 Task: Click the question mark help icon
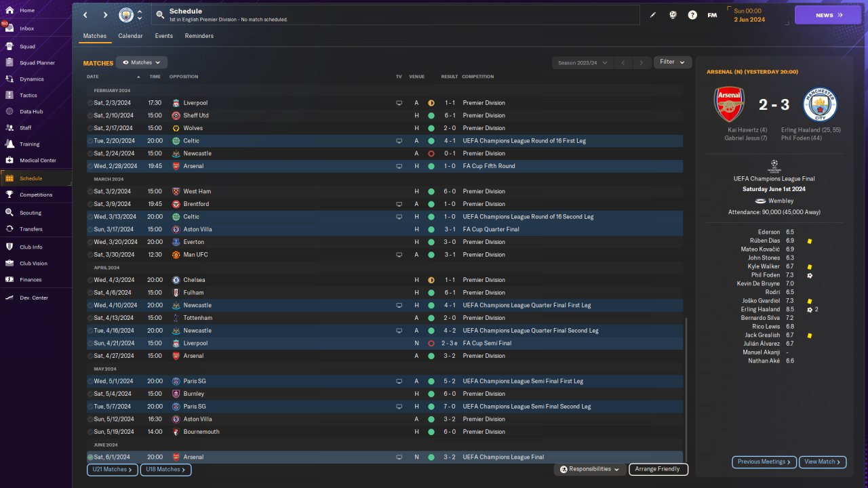point(692,15)
